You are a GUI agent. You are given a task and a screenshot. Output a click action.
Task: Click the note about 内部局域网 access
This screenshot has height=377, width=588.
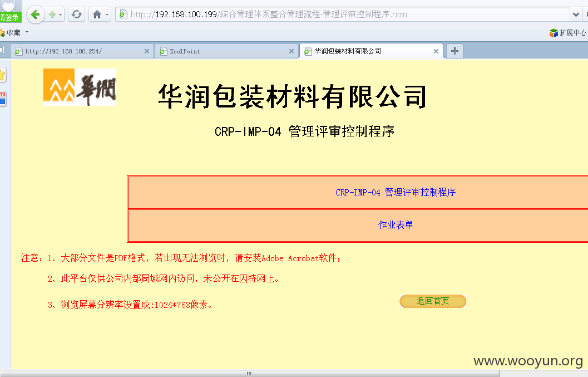(x=164, y=278)
